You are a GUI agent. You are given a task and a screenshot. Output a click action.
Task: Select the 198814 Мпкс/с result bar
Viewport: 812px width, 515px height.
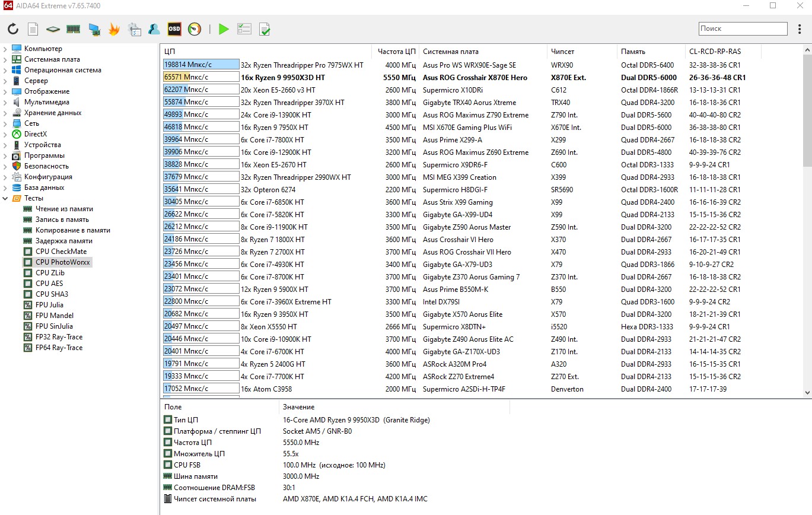click(201, 65)
